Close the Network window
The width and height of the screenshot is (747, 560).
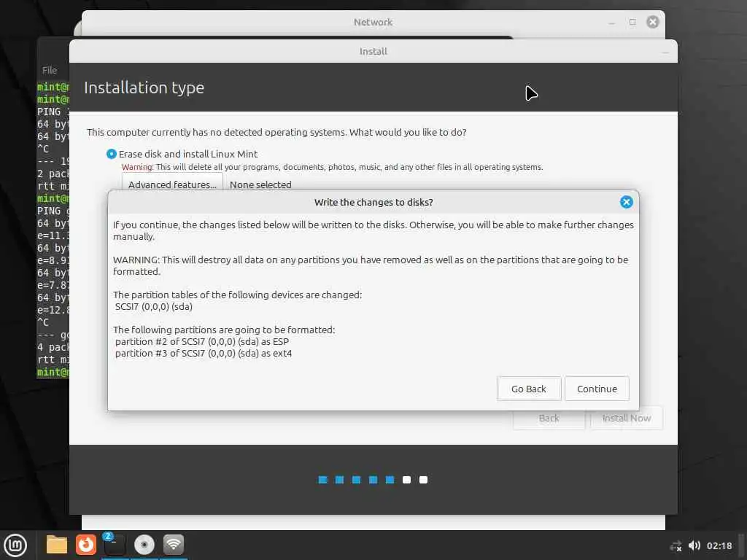coord(652,22)
